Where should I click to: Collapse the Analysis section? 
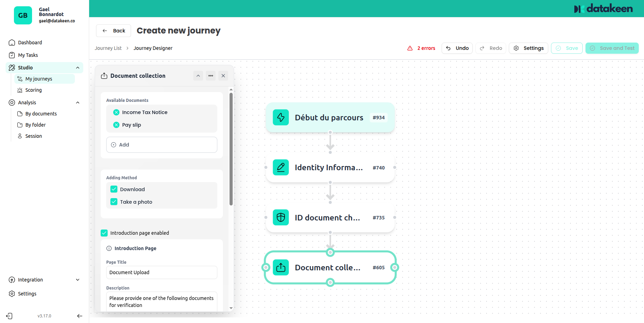(77, 102)
